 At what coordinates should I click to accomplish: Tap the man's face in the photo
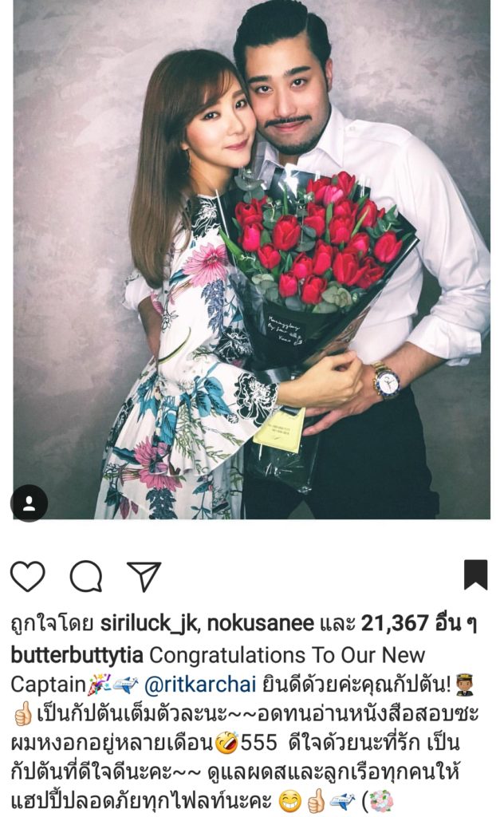[x=286, y=99]
